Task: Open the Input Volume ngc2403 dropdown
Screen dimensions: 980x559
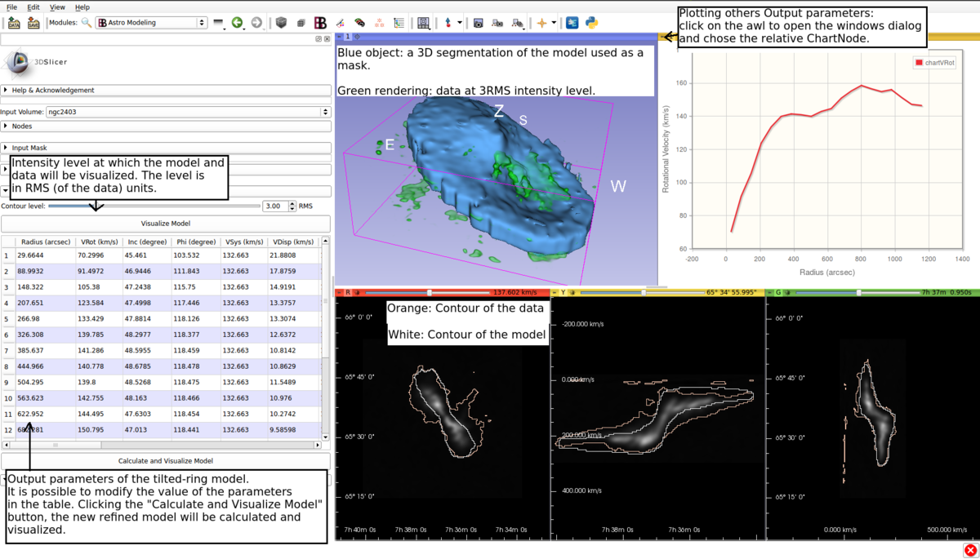Action: click(187, 112)
